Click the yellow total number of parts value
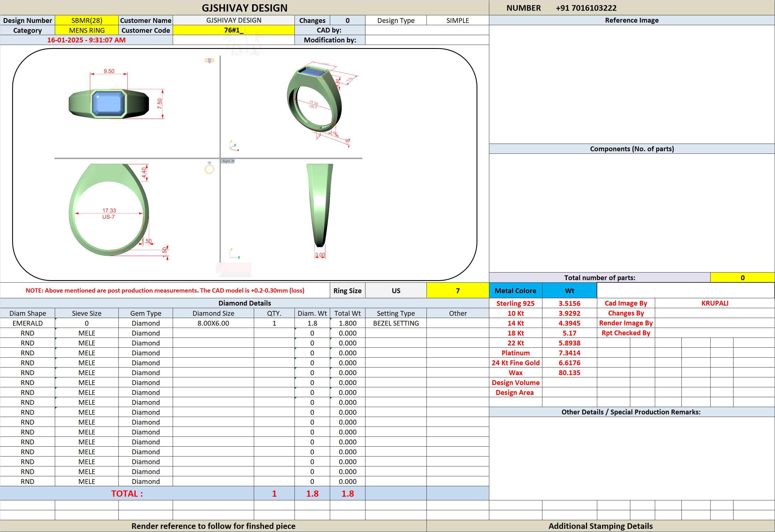Screen dimensions: 775x532 coord(742,278)
